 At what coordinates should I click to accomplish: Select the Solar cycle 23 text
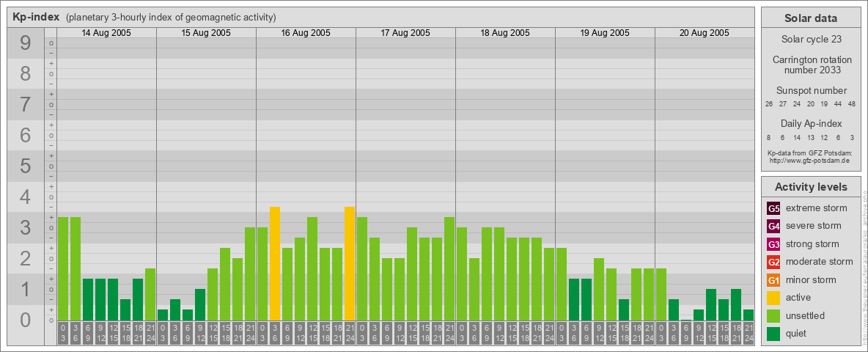click(x=810, y=40)
